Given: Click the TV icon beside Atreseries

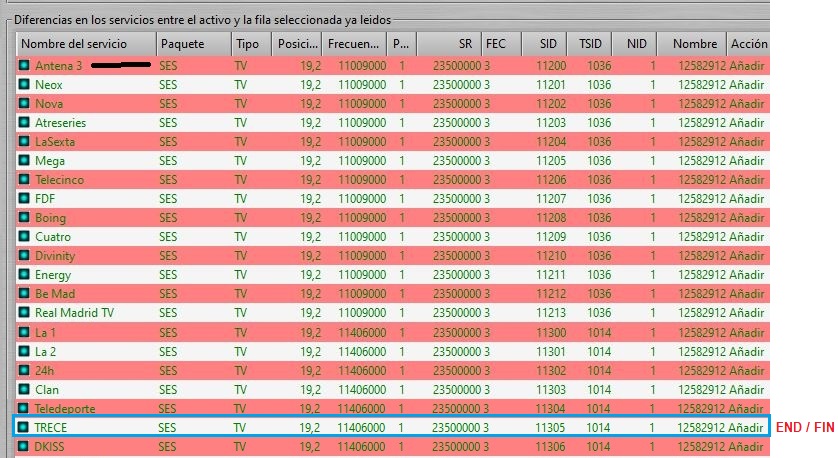Looking at the screenshot, I should (x=24, y=122).
